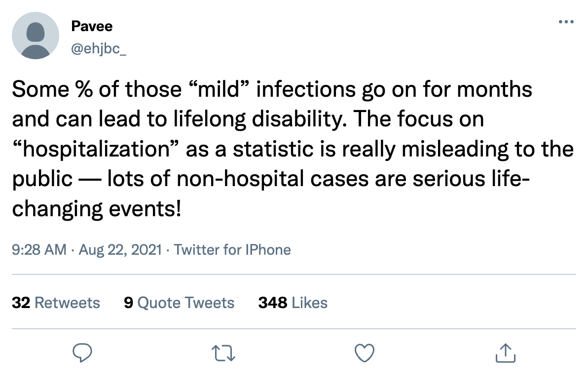Click the 9:28 AM timestamp
Screen dimensions: 588x389
(39, 250)
